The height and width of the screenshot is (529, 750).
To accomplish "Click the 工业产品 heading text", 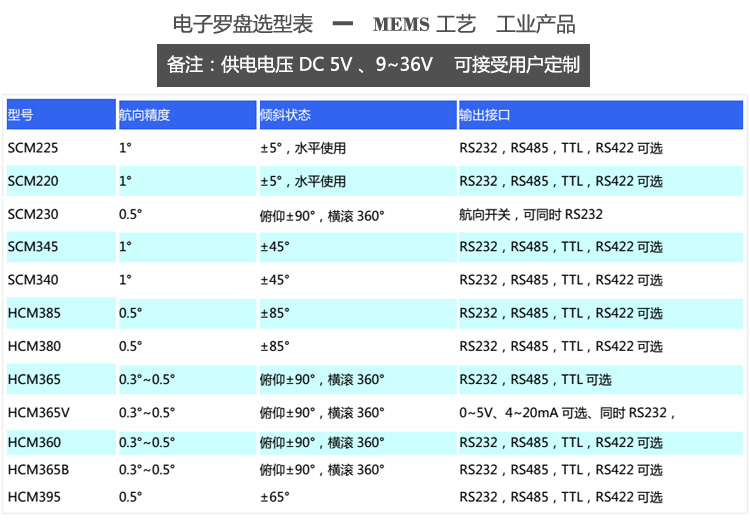I will (x=535, y=24).
